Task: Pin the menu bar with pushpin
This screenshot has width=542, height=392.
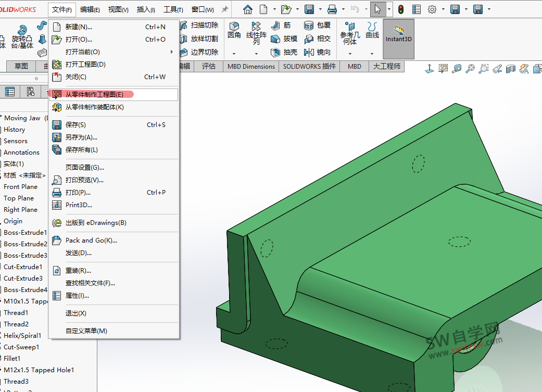Action: coord(225,9)
